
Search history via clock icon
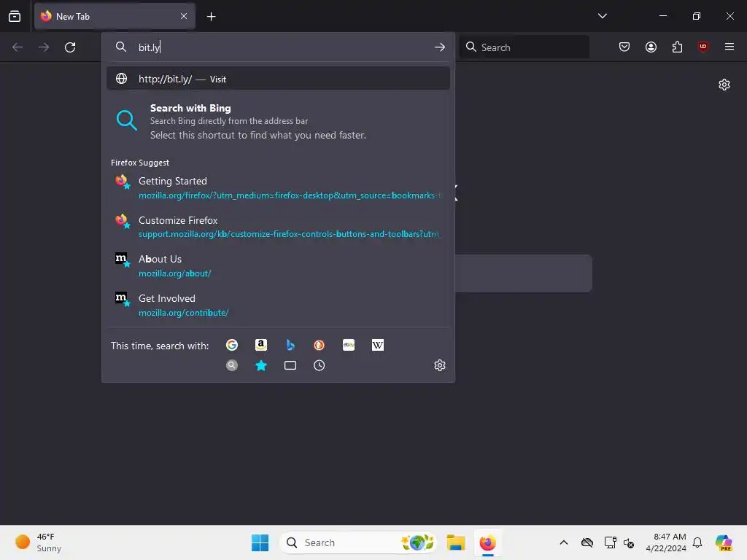click(320, 365)
